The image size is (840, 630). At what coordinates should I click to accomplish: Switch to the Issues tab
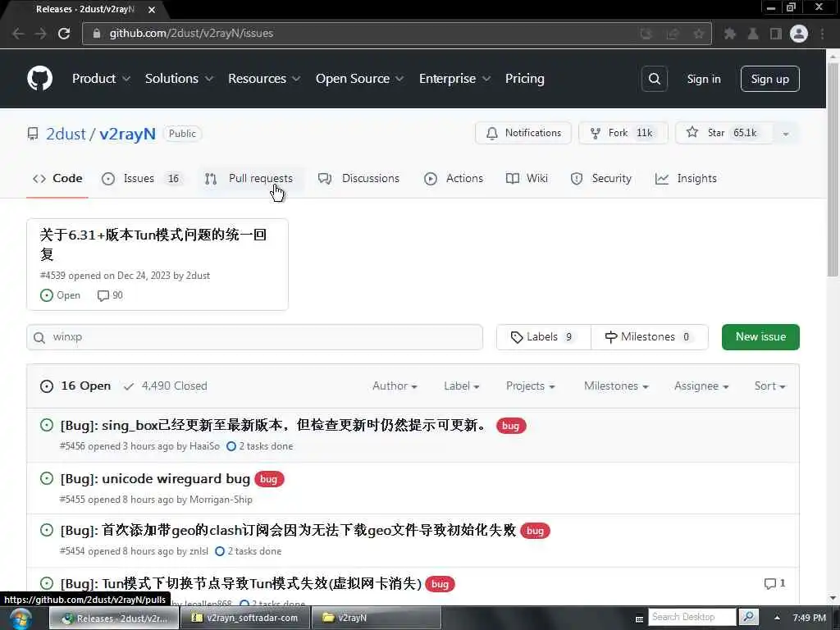coord(143,178)
